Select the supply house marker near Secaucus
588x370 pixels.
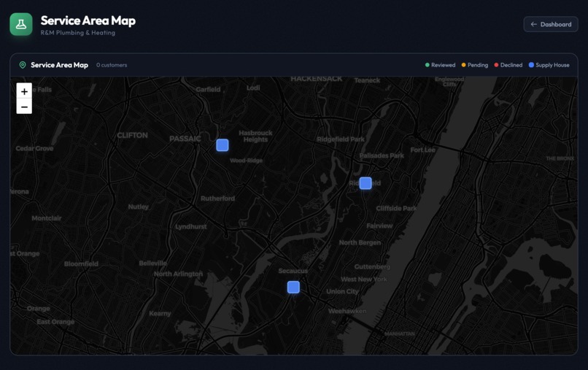[293, 287]
